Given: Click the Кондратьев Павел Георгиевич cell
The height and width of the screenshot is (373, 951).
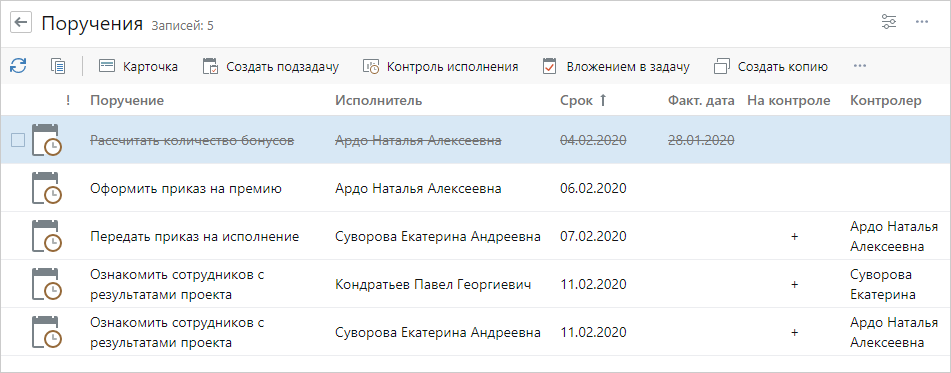Looking at the screenshot, I should click(433, 284).
